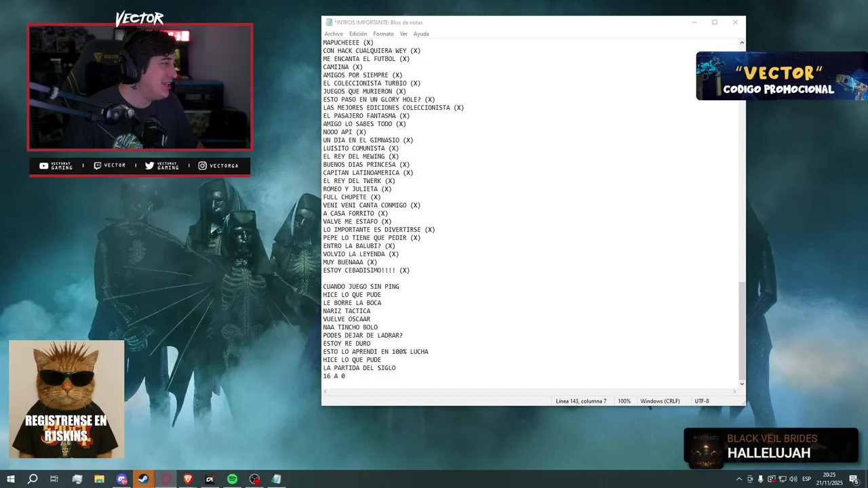Click the line 'VALVE ME ESTAFO (X)'
Image resolution: width=868 pixels, height=488 pixels.
coord(357,222)
